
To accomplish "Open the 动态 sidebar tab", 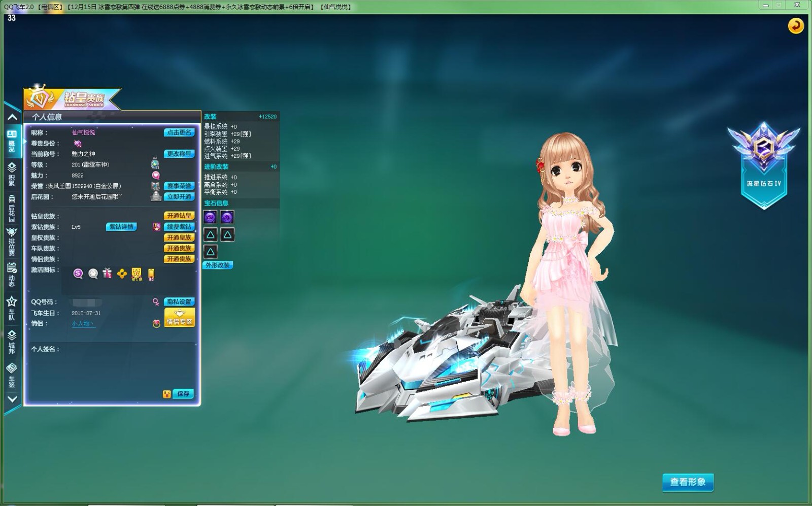I will pyautogui.click(x=12, y=275).
